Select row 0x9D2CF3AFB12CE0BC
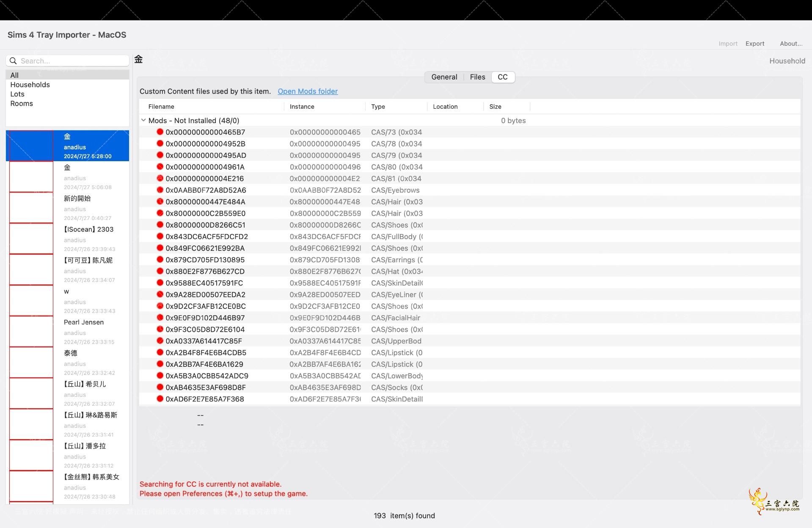 pos(469,306)
